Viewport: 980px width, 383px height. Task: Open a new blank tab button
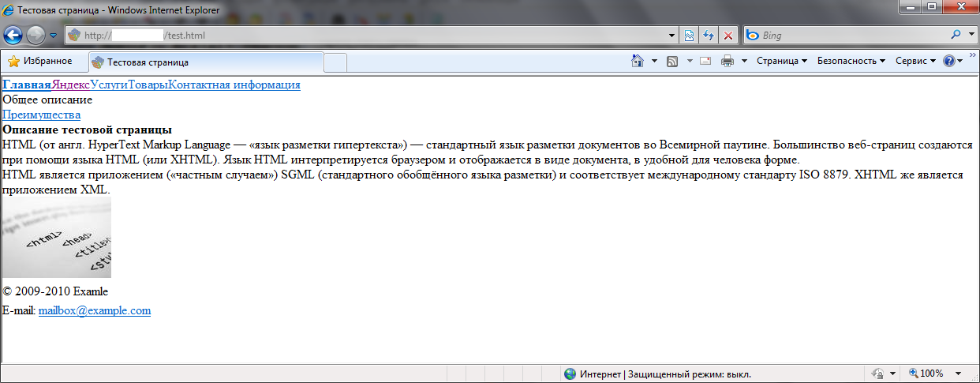[x=335, y=62]
